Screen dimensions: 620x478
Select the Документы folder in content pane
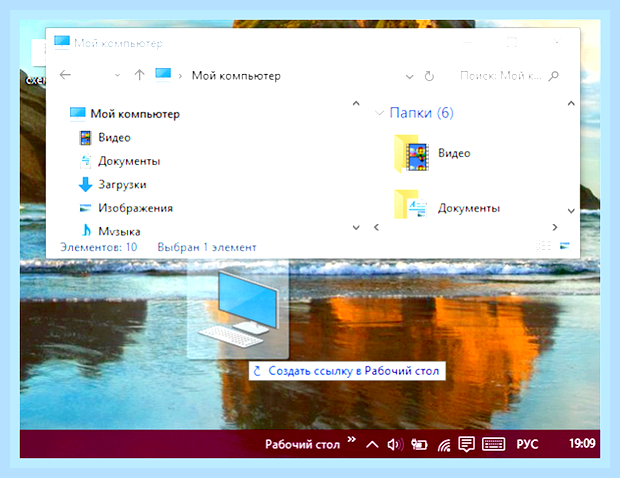(x=447, y=205)
